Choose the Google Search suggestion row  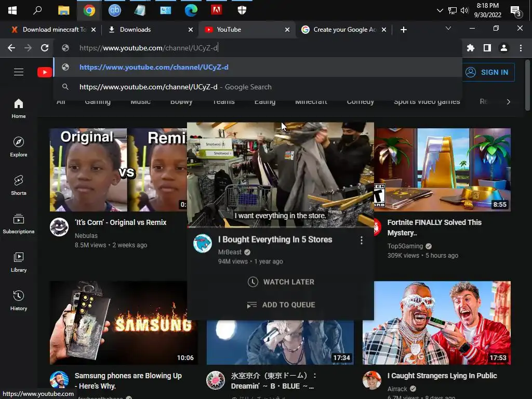258,87
